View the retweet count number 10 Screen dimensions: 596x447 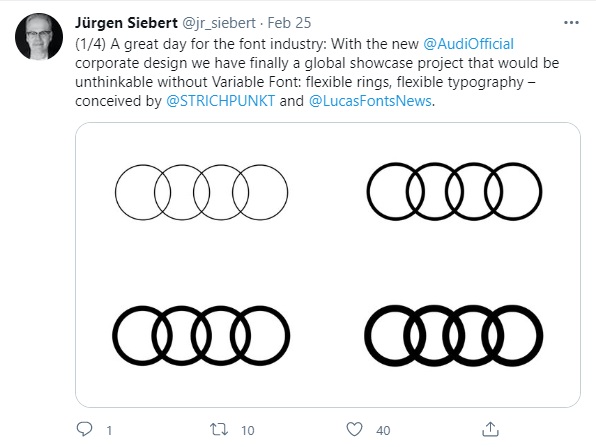click(x=247, y=431)
